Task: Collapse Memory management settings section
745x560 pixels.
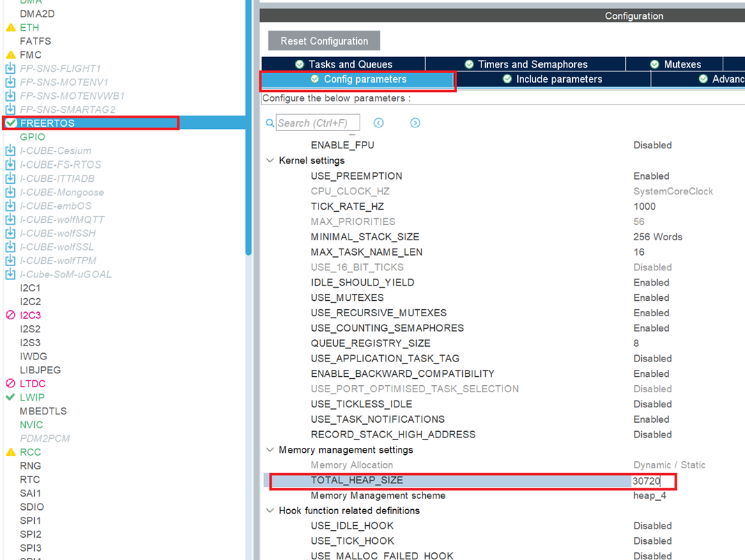Action: point(270,450)
